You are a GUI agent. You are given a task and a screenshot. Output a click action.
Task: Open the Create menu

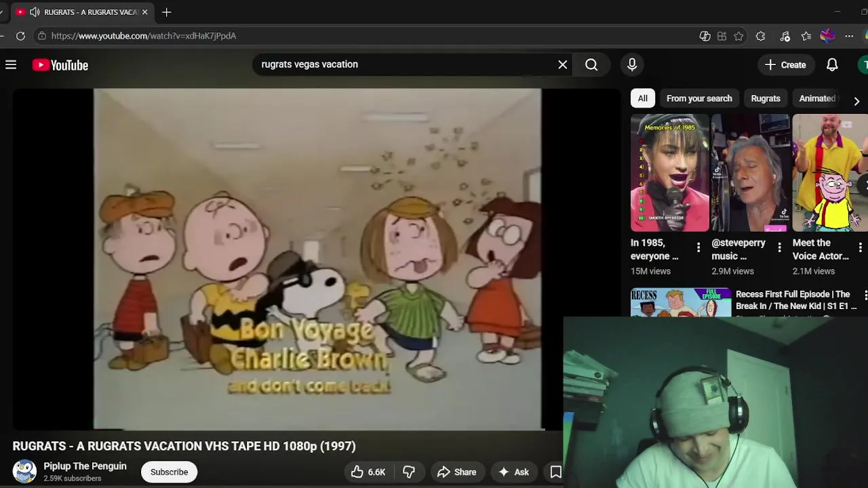tap(785, 65)
